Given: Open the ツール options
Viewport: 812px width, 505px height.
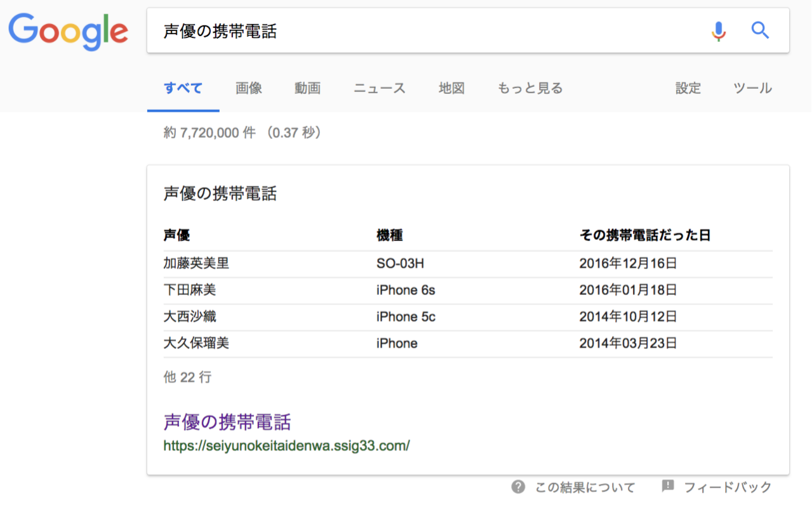Looking at the screenshot, I should 753,88.
